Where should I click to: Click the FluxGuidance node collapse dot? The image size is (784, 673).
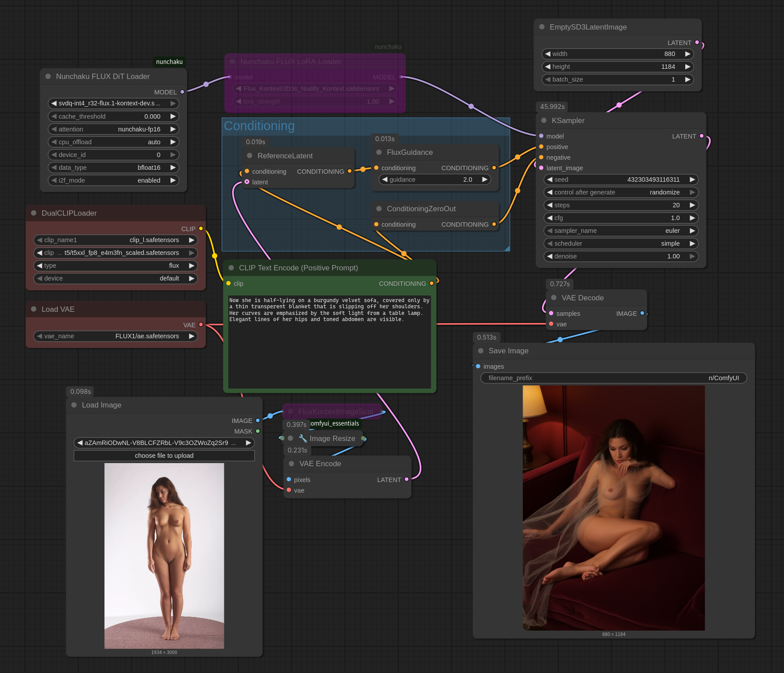(379, 152)
